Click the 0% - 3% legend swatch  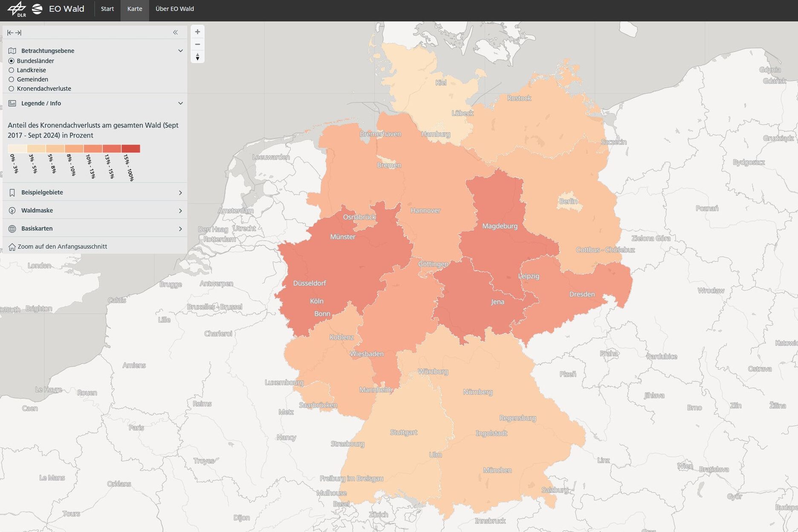tap(17, 149)
